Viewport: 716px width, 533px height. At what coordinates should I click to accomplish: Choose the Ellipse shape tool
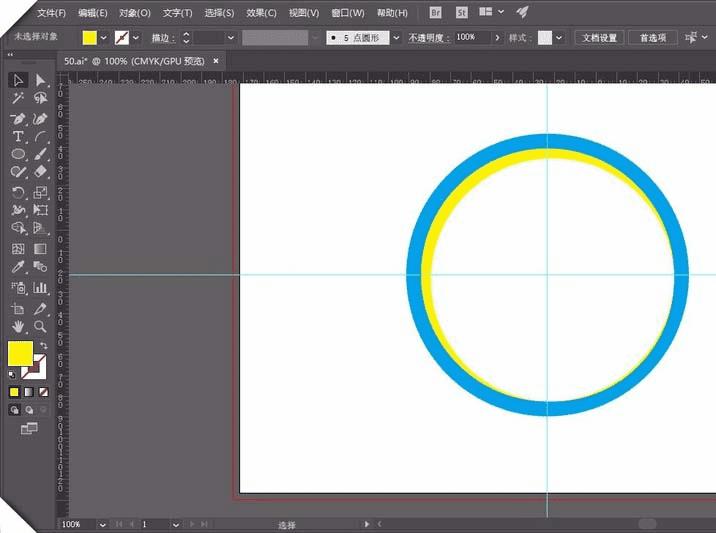18,155
